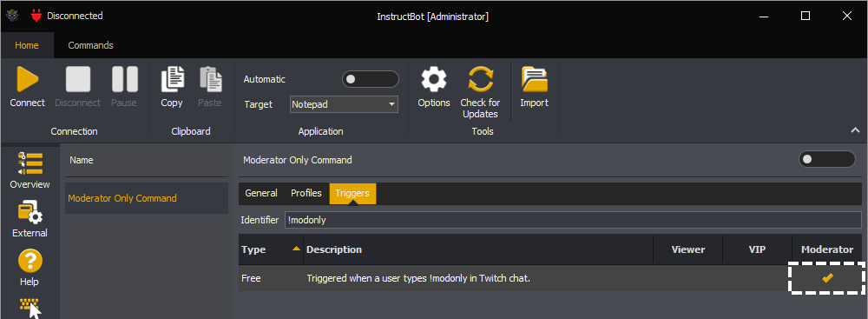Click the Disconnect stop icon
868x319 pixels.
[77, 79]
